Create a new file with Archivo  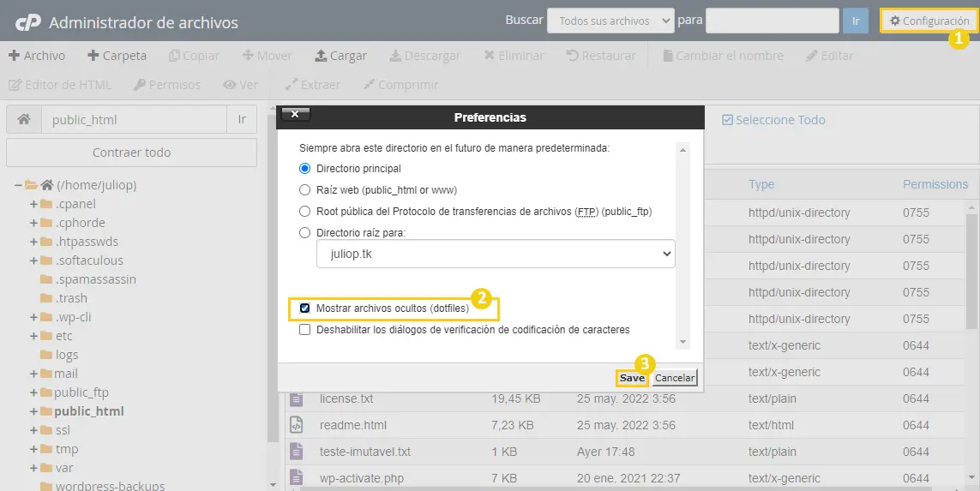coord(37,56)
